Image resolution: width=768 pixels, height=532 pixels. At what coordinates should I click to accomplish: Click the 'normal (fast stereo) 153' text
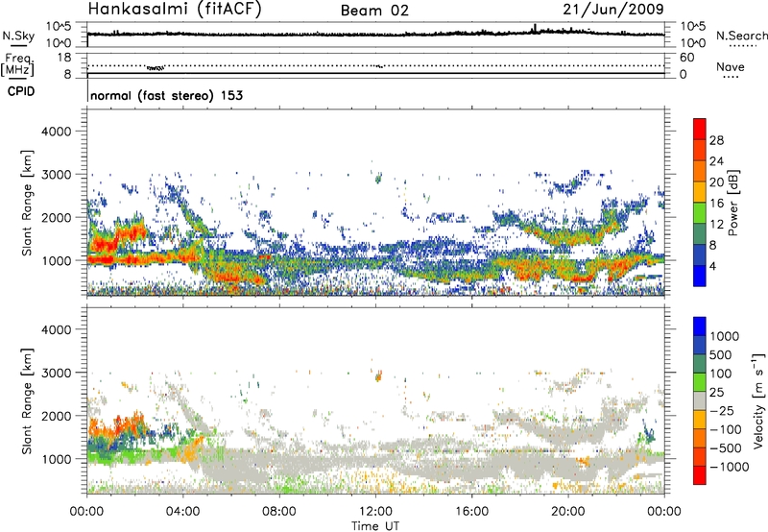click(x=166, y=95)
